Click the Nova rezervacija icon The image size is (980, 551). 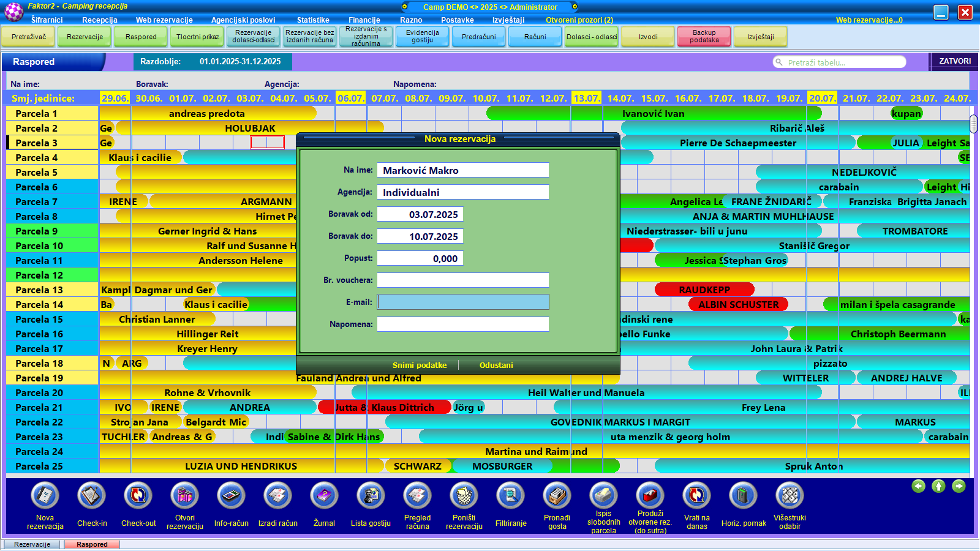(45, 496)
